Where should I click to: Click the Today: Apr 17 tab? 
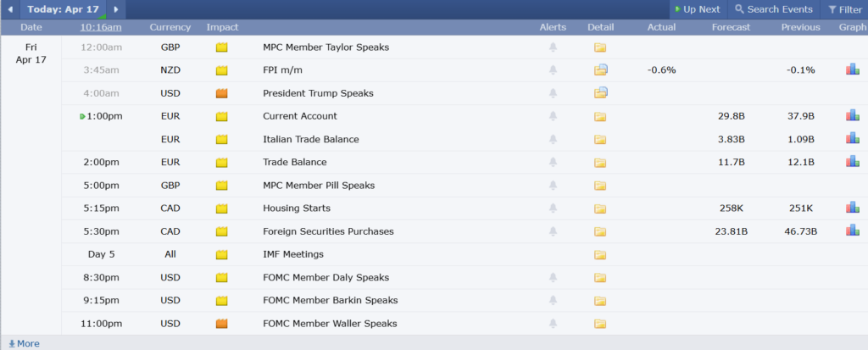63,9
